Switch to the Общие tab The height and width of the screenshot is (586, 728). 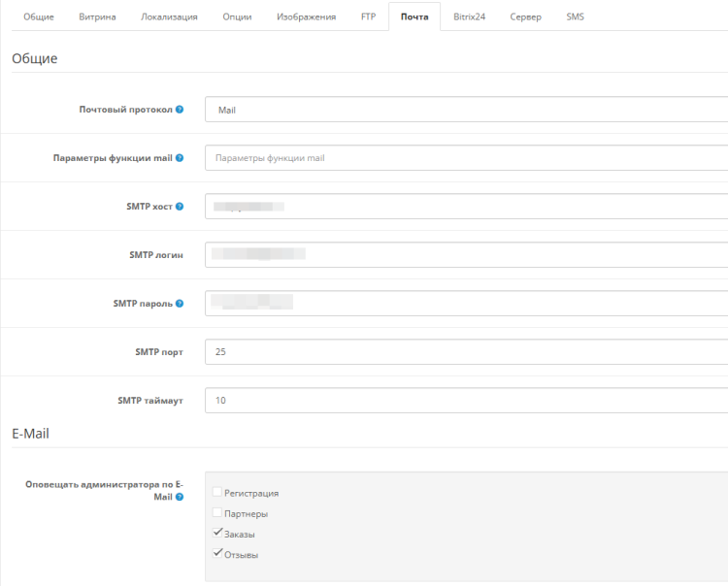point(39,16)
